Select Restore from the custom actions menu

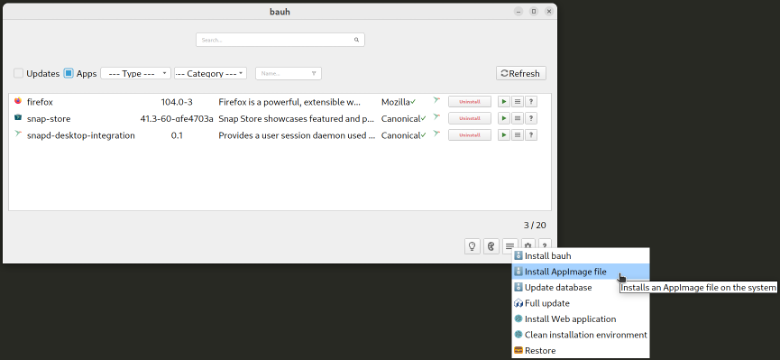581,351
